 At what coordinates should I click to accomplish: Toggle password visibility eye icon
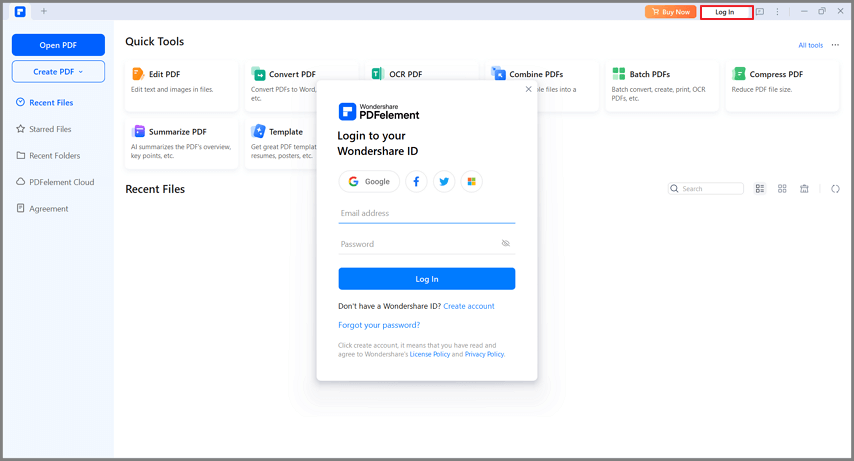[505, 243]
